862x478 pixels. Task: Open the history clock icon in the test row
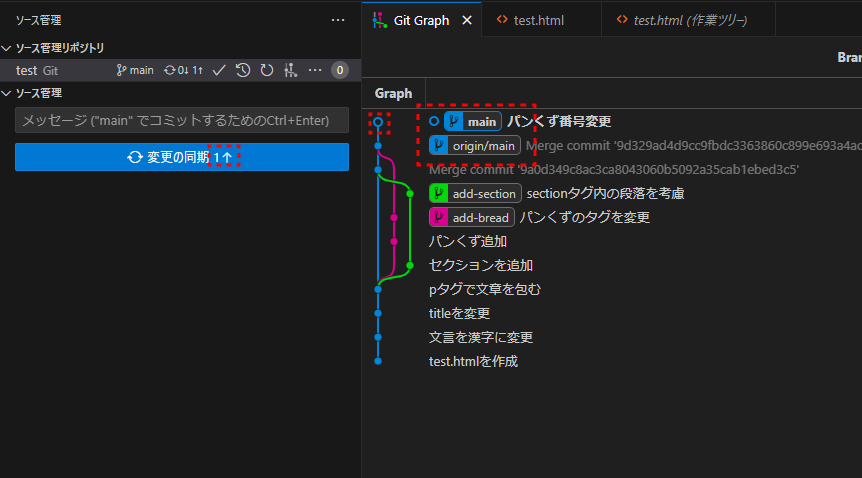[243, 70]
